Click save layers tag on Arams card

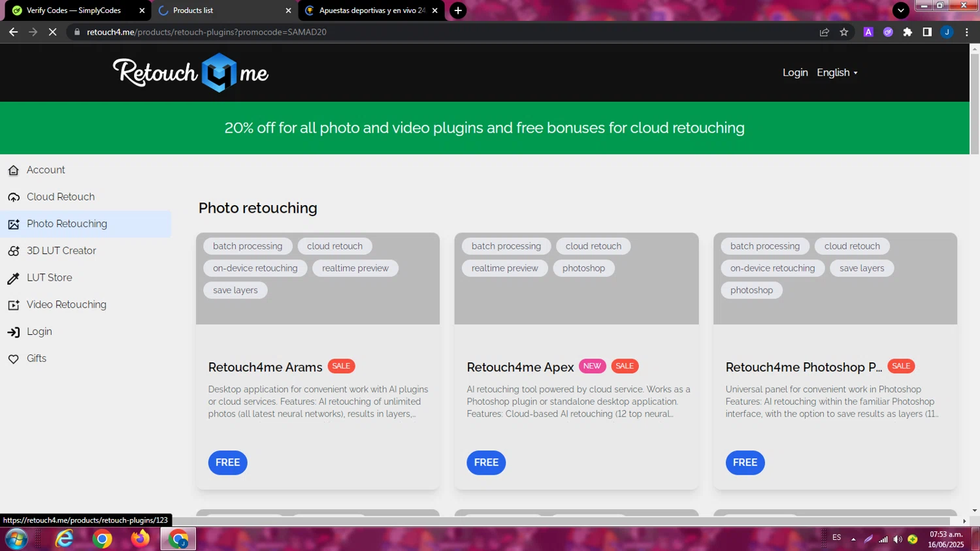235,290
